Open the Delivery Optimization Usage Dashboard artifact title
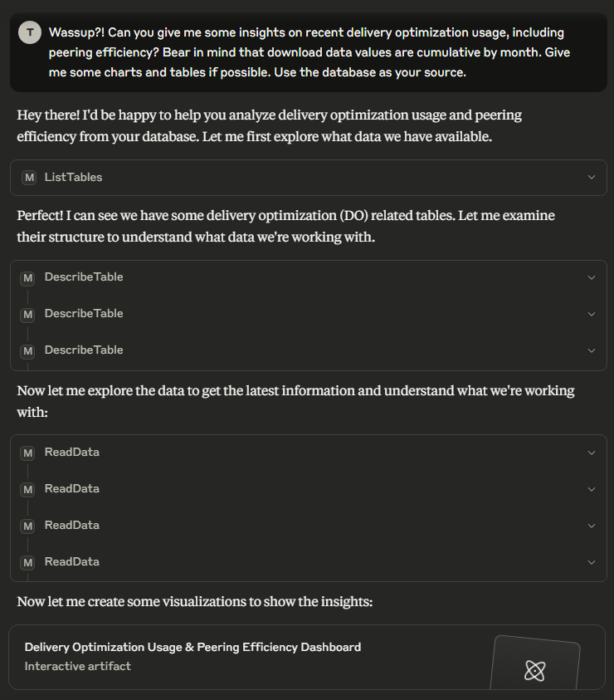Image resolution: width=614 pixels, height=700 pixels. click(x=192, y=647)
